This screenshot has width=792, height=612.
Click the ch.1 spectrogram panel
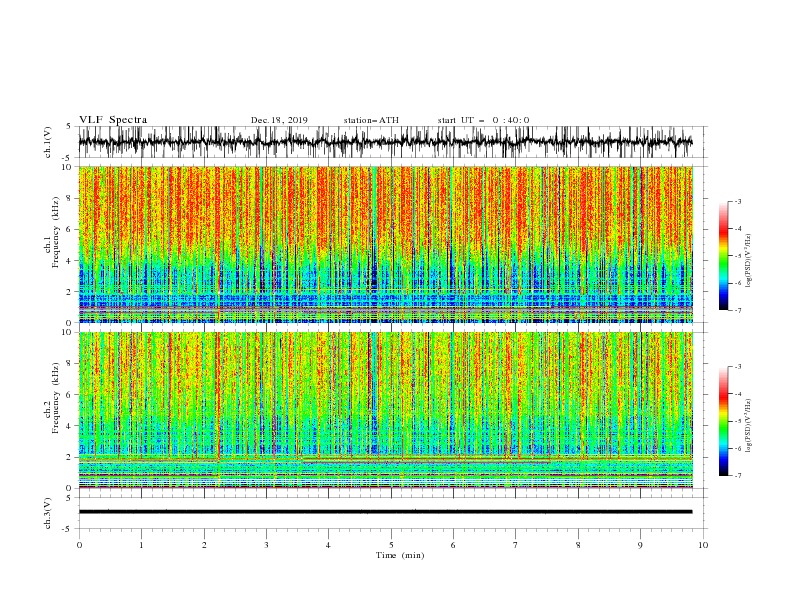click(386, 244)
